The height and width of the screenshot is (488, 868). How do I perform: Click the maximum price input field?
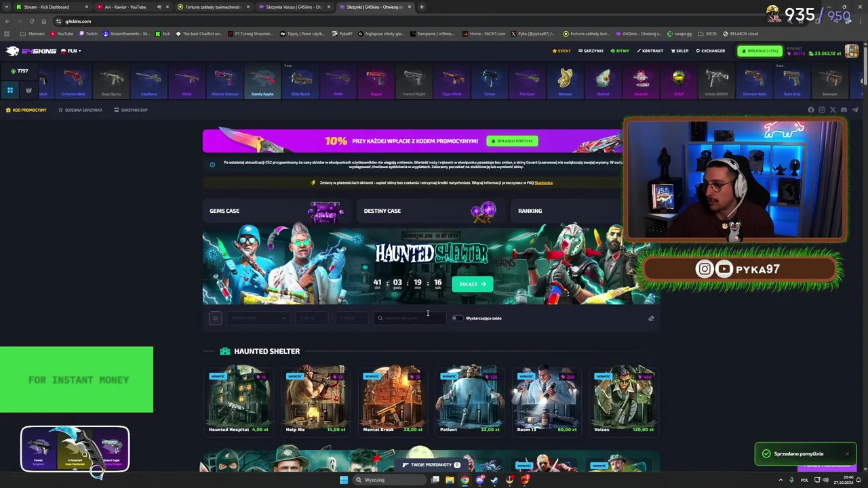tap(353, 318)
